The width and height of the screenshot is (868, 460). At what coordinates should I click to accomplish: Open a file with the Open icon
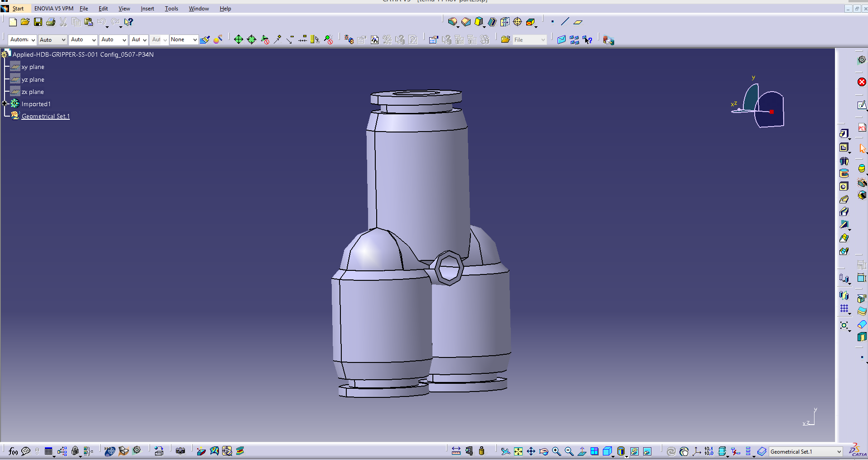25,22
